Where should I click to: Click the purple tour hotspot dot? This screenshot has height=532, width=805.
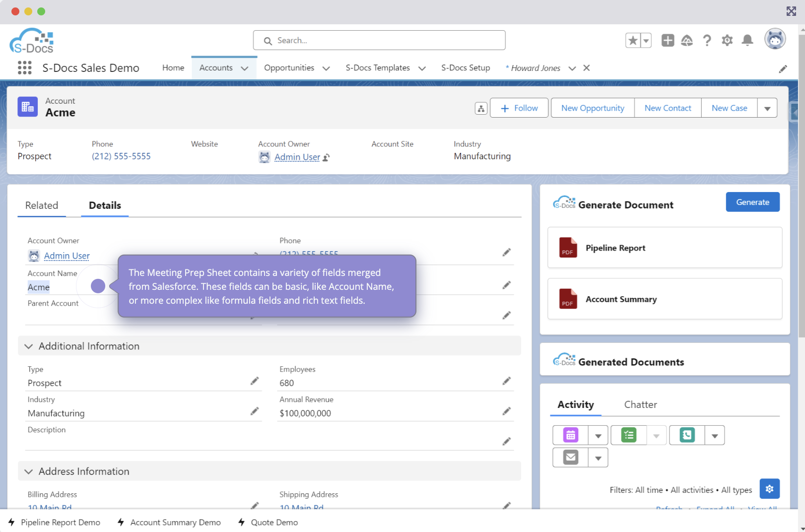98,286
